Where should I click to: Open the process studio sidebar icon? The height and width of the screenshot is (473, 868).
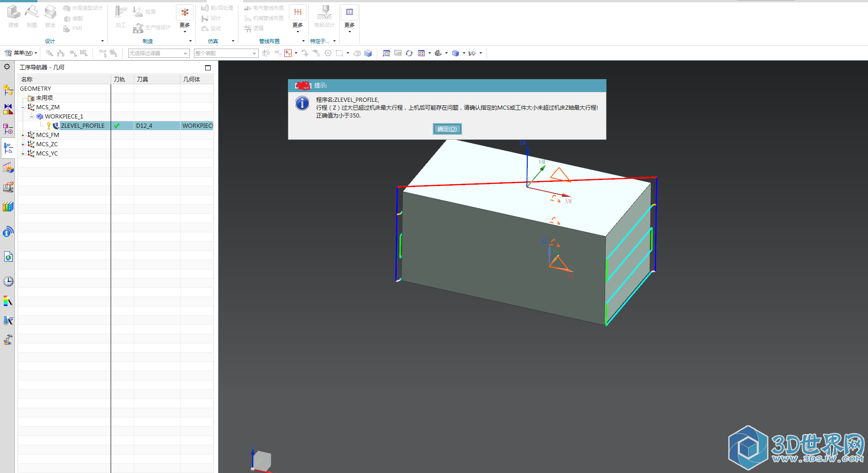click(x=8, y=320)
